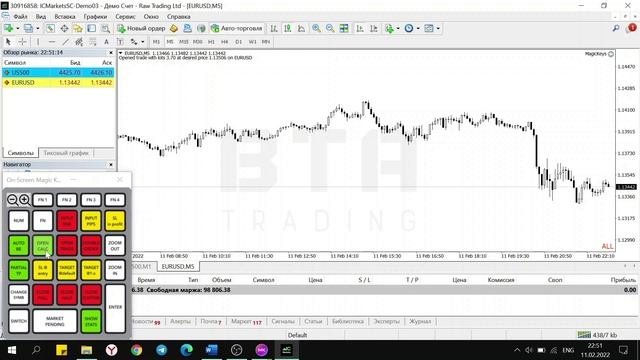Viewport: 640px width, 360px height.
Task: Open the MetaEditor gold icon
Action: (174, 28)
